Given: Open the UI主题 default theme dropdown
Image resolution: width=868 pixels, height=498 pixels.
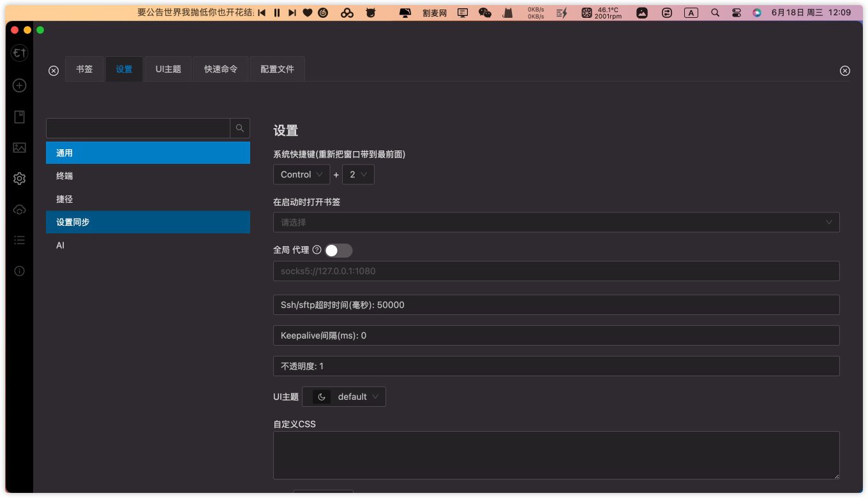Looking at the screenshot, I should (344, 397).
